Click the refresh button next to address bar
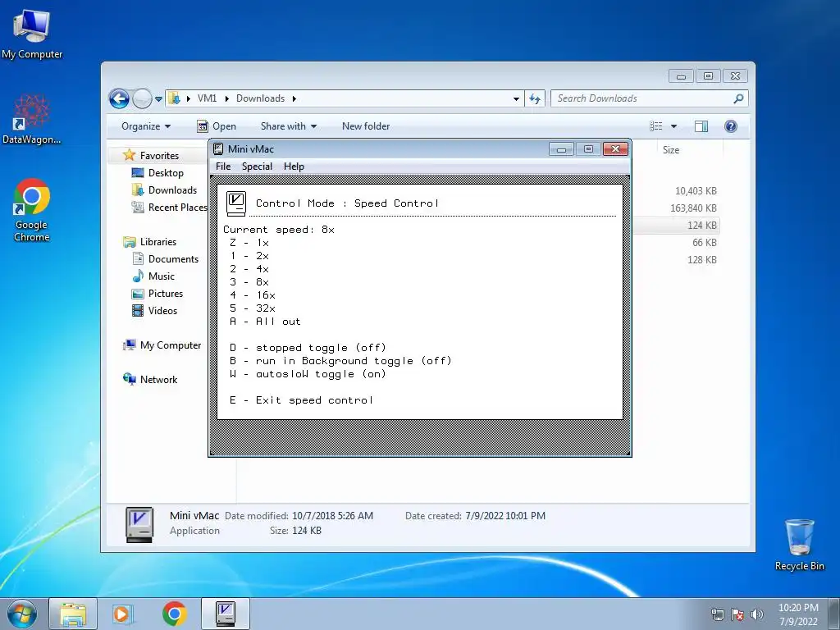840x630 pixels. pos(535,98)
